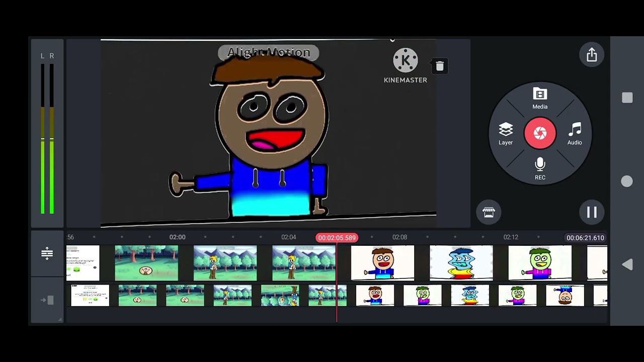Select the upside-down character layer clip
The image size is (644, 362).
tap(565, 296)
